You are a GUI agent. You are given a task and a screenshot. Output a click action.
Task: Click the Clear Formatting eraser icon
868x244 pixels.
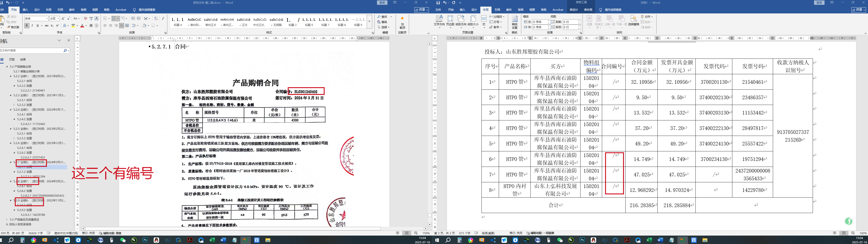pyautogui.click(x=86, y=18)
